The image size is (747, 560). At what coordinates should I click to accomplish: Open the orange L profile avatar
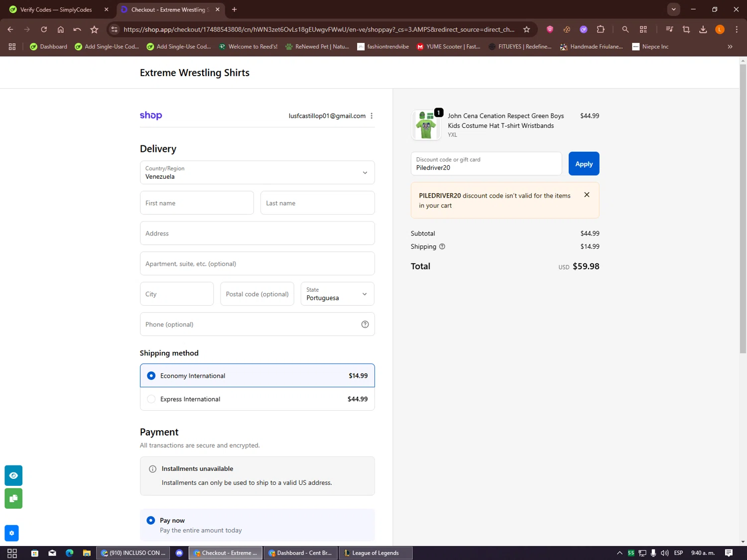720,29
